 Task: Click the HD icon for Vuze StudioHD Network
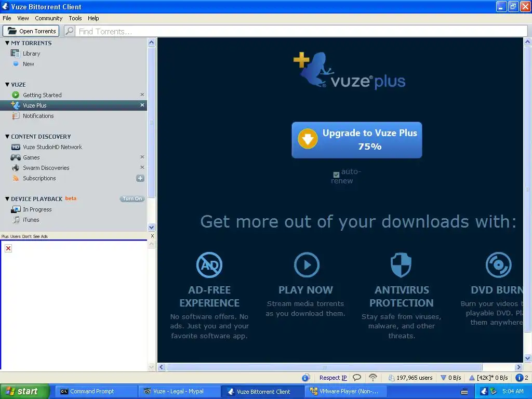click(16, 147)
